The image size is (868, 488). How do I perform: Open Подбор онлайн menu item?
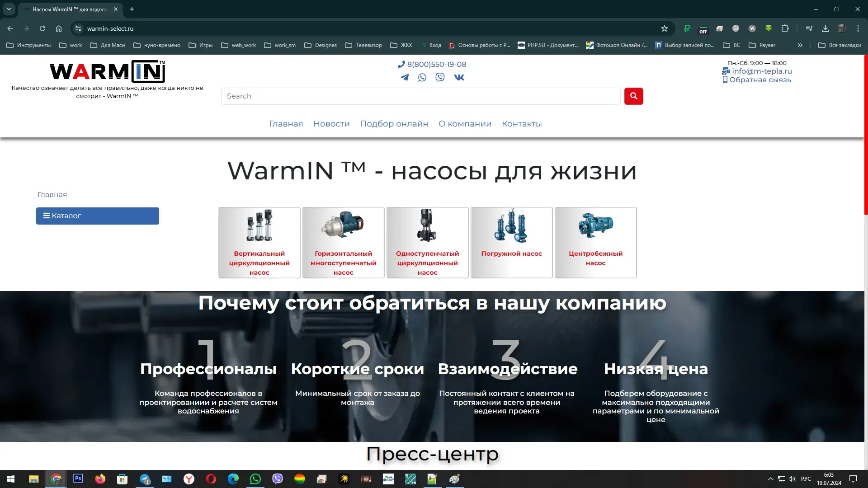394,124
